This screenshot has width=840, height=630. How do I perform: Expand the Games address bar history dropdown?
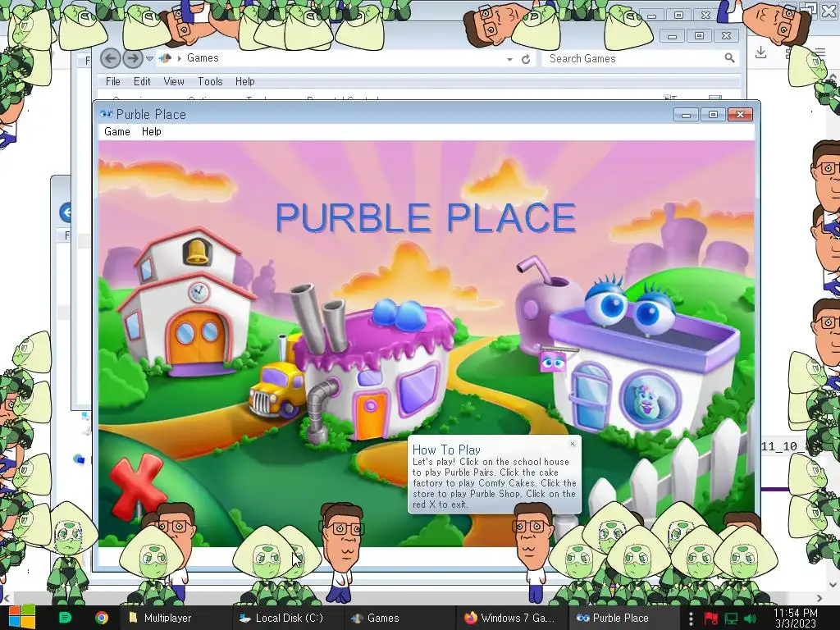(510, 59)
